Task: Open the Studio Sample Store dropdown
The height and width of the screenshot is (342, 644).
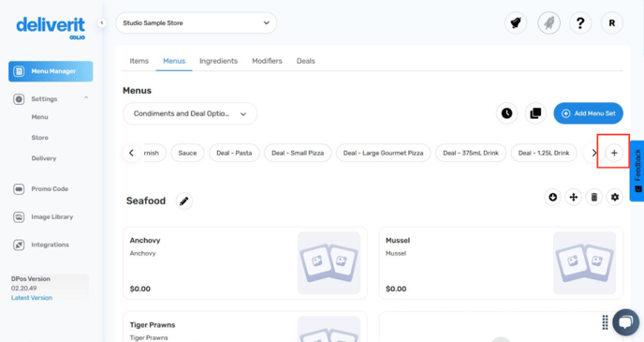Action: click(x=196, y=23)
